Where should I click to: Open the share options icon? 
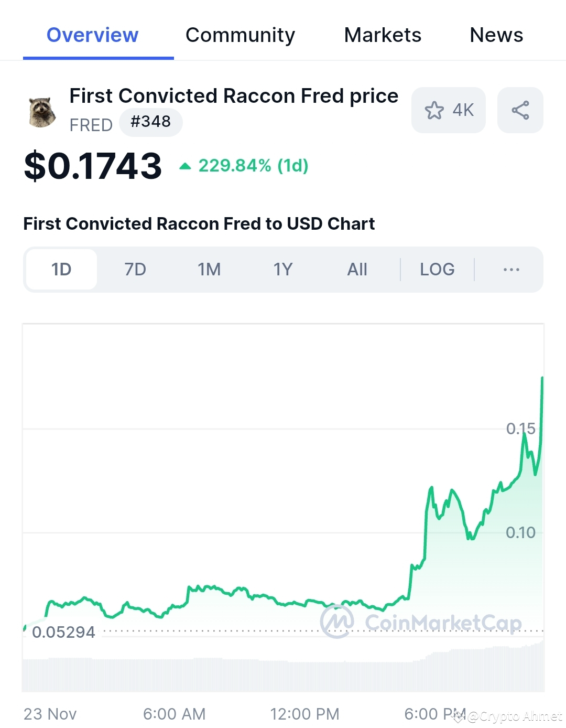point(520,110)
